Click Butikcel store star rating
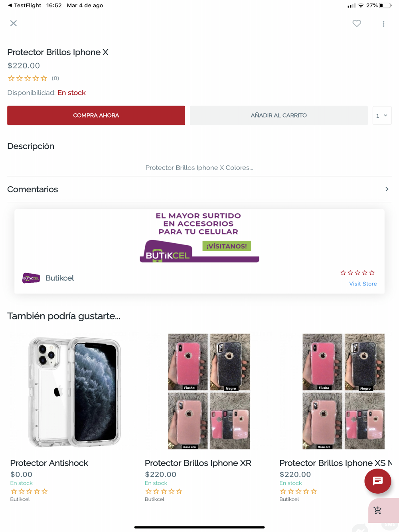Viewport: 399px width, 532px height. [358, 273]
